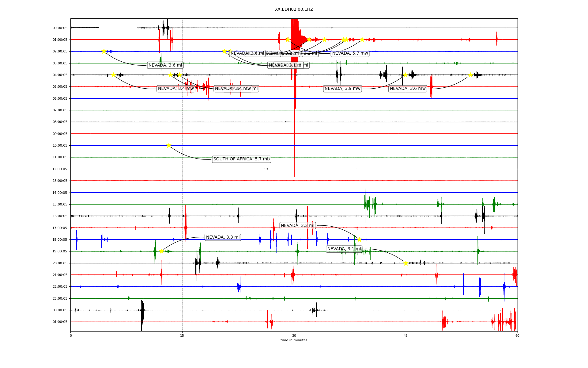The width and height of the screenshot is (588, 368).
Task: Click the NEVADA, 3.6 mw annotation label
Action: pyautogui.click(x=408, y=89)
